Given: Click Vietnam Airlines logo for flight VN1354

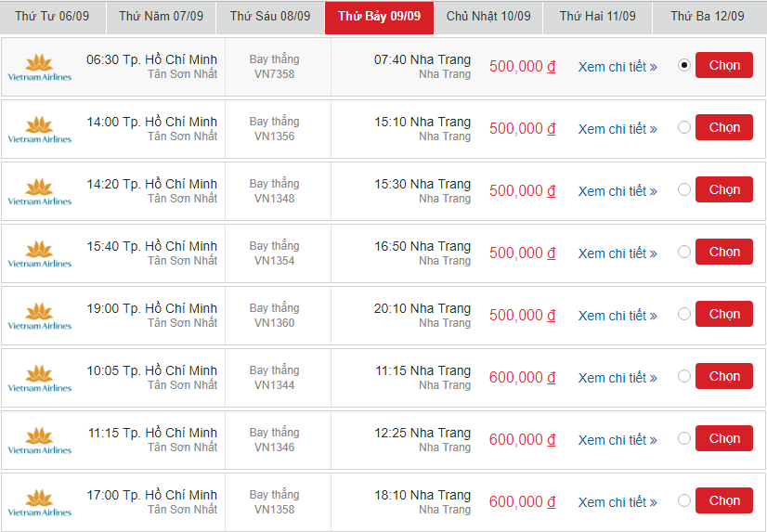Looking at the screenshot, I should click(40, 253).
